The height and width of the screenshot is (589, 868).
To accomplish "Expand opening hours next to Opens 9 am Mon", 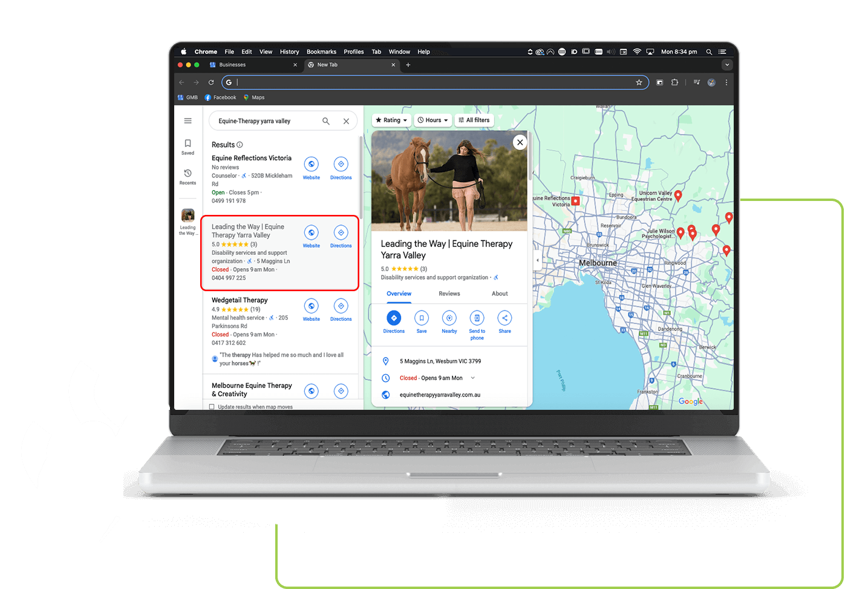I will click(473, 378).
